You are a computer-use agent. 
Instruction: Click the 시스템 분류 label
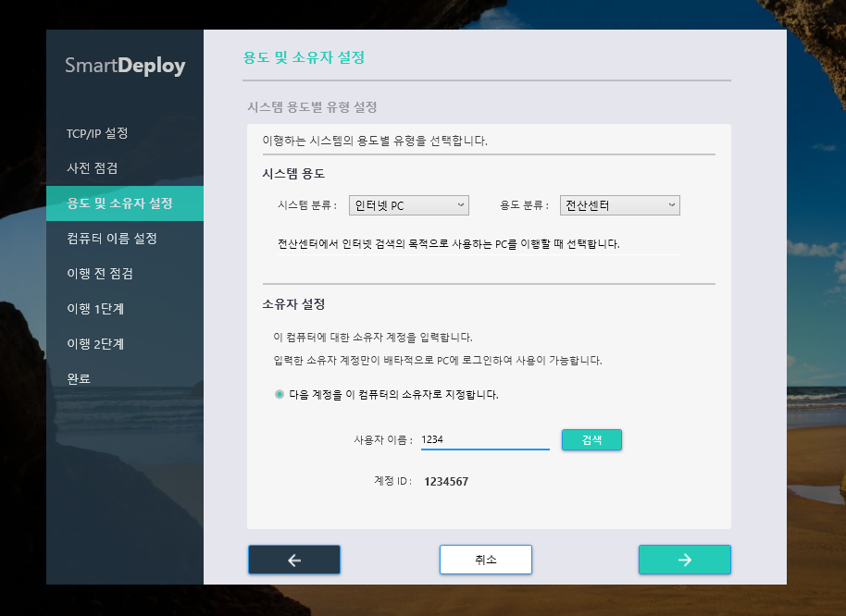(307, 205)
